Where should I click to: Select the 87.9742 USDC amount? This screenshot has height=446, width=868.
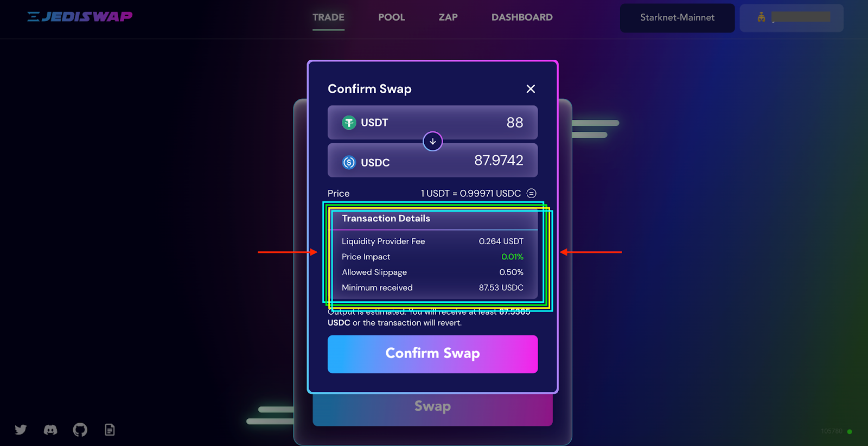click(499, 161)
